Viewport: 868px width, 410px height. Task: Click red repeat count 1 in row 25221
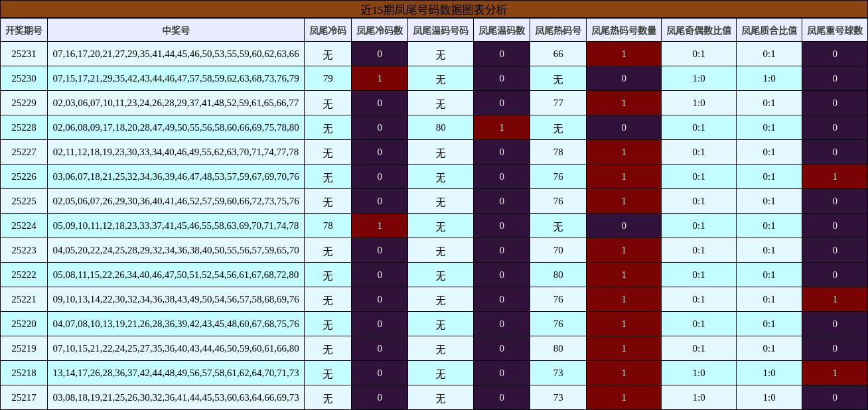click(835, 299)
